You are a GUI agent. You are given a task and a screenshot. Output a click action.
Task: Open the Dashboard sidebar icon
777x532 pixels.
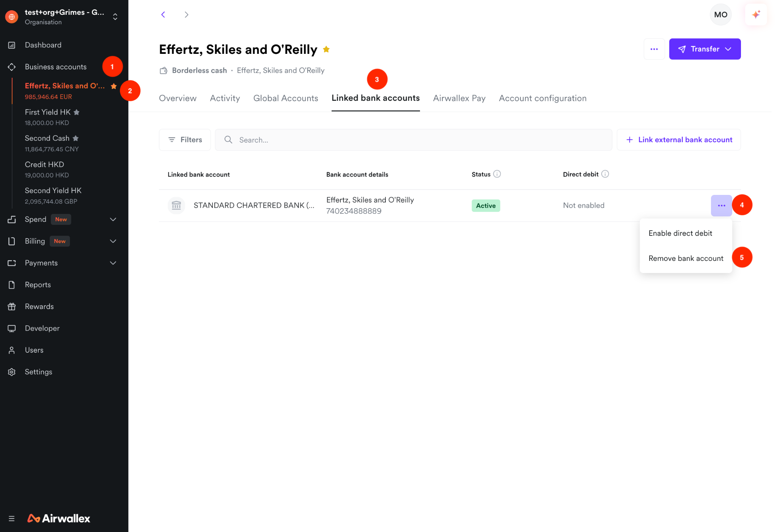[x=12, y=45]
